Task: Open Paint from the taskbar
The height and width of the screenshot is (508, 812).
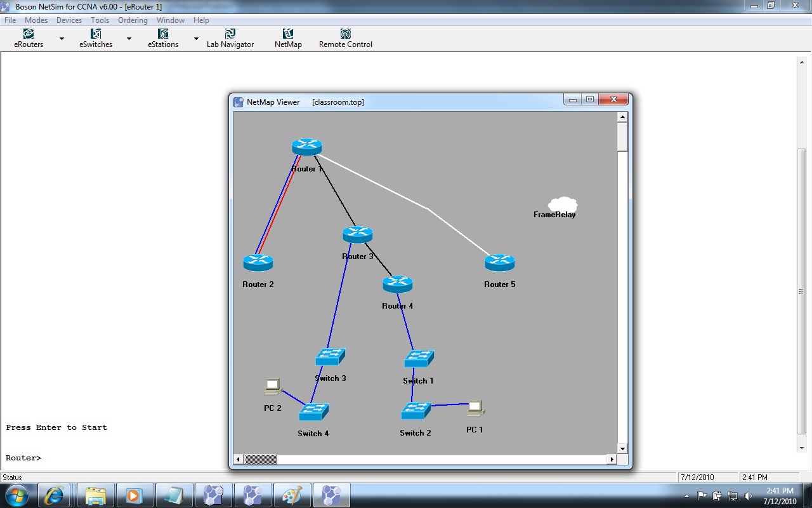Action: pos(291,495)
